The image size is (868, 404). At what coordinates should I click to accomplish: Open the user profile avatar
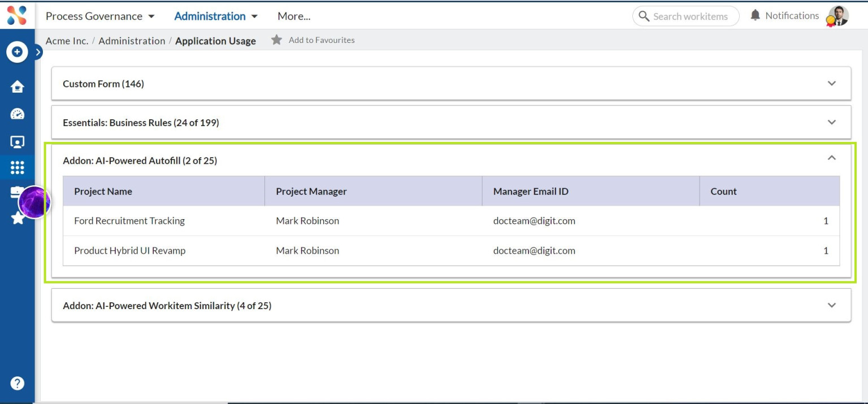point(837,16)
